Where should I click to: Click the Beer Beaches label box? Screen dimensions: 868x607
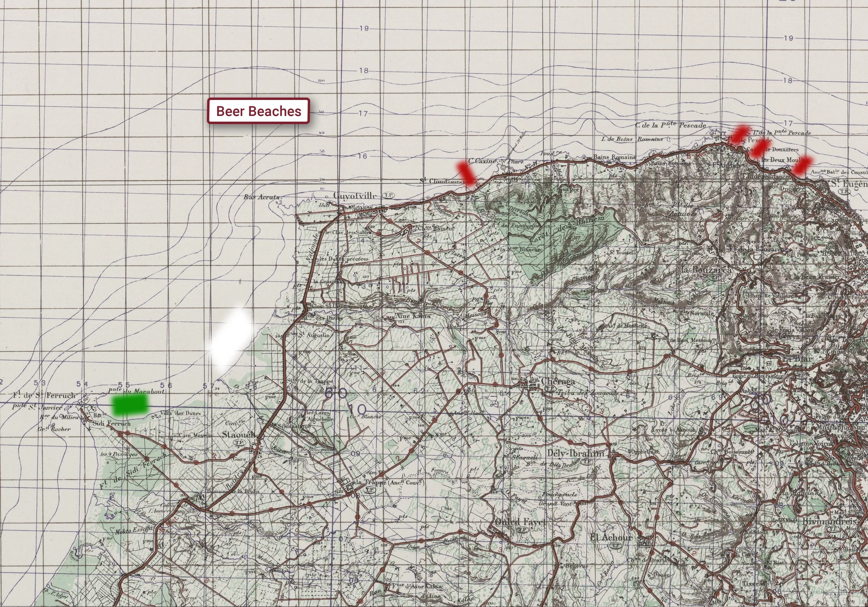tap(259, 111)
